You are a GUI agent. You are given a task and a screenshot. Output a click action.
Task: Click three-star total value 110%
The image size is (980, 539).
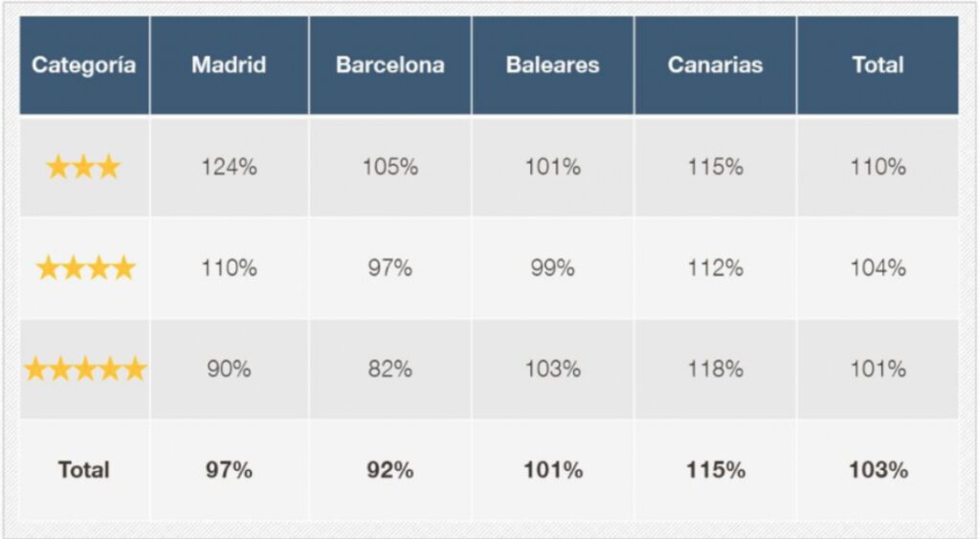pos(878,168)
